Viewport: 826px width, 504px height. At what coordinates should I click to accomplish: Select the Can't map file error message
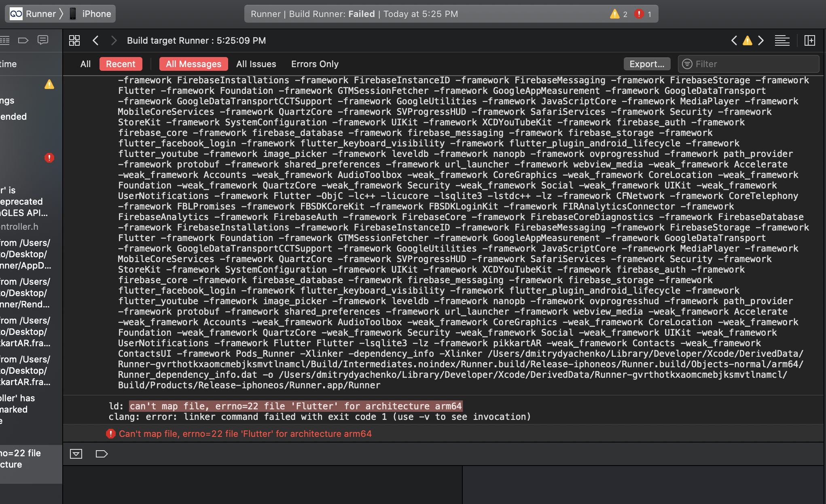tap(245, 434)
